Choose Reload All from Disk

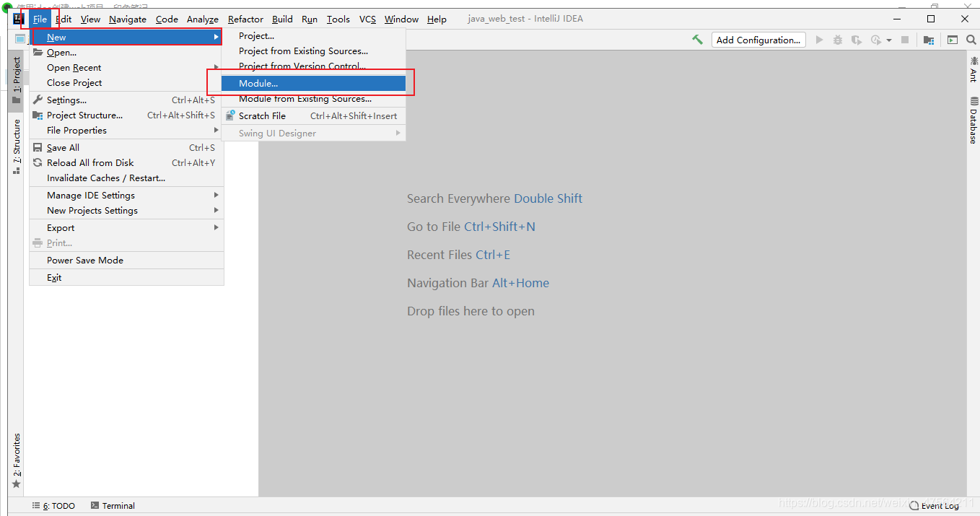(126, 162)
